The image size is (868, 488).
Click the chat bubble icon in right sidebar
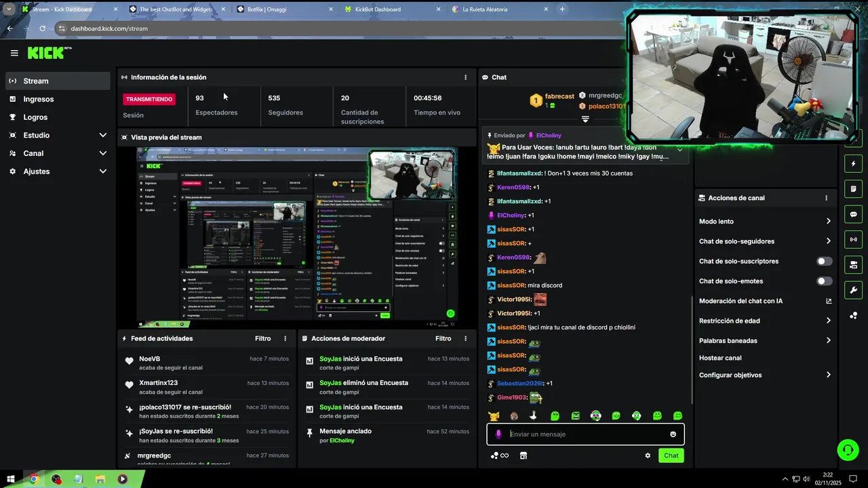point(853,214)
